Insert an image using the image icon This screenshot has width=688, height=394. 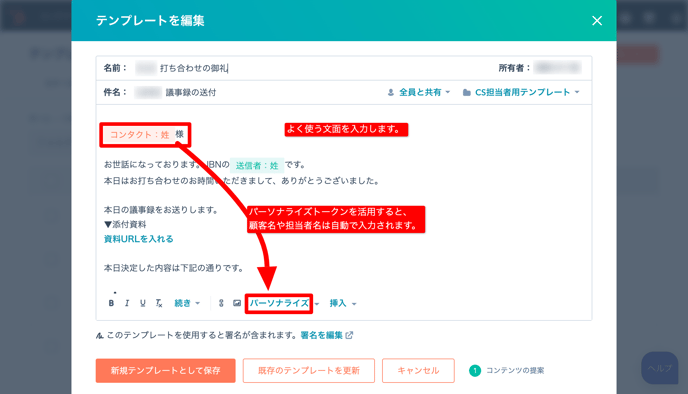pyautogui.click(x=237, y=303)
